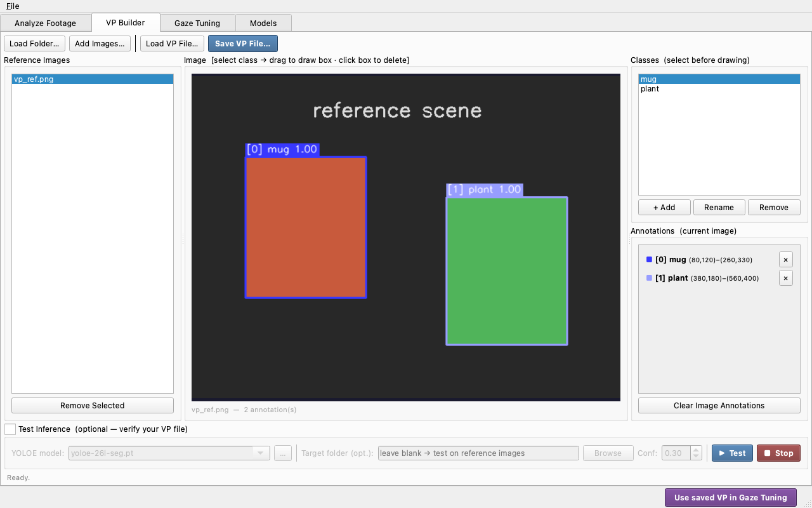Image resolution: width=812 pixels, height=508 pixels.
Task: Click Save VP File button
Action: tap(243, 44)
